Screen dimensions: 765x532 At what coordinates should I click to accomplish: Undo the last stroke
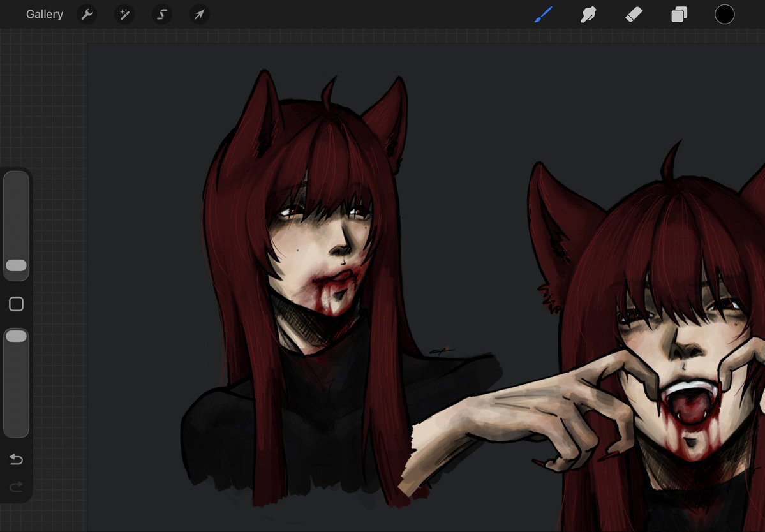16,459
